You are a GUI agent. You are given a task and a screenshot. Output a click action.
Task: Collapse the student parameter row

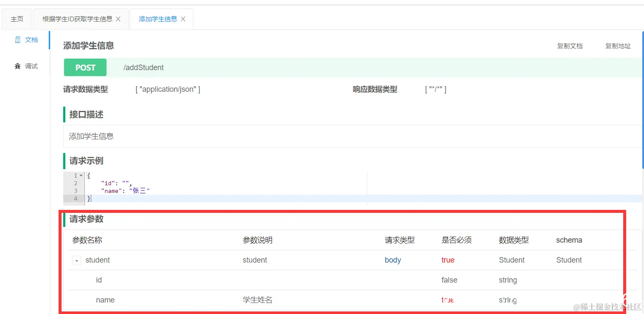76,260
